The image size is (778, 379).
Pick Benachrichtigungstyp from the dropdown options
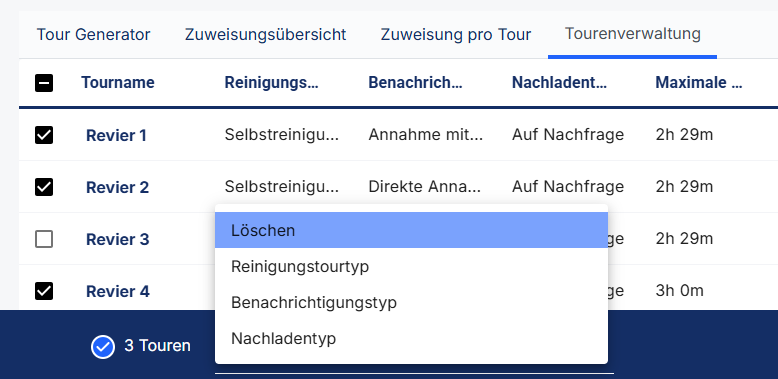[x=411, y=302]
